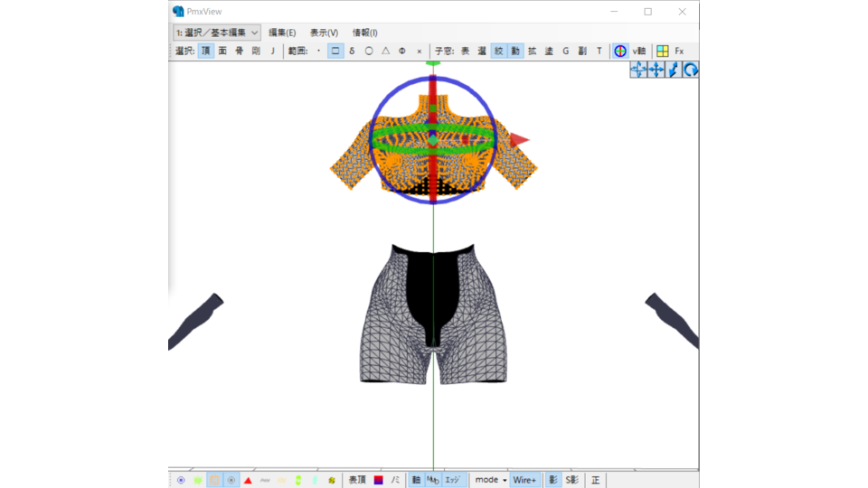The height and width of the screenshot is (488, 868).
Task: Click the camera pan cross-arrows icon
Action: 656,70
